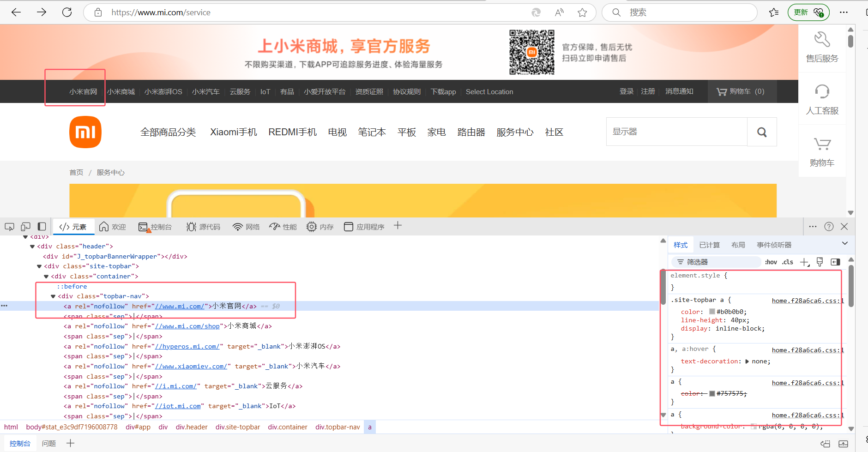Toggle DevTools sidebar panel icon
The image size is (868, 452).
(x=42, y=227)
